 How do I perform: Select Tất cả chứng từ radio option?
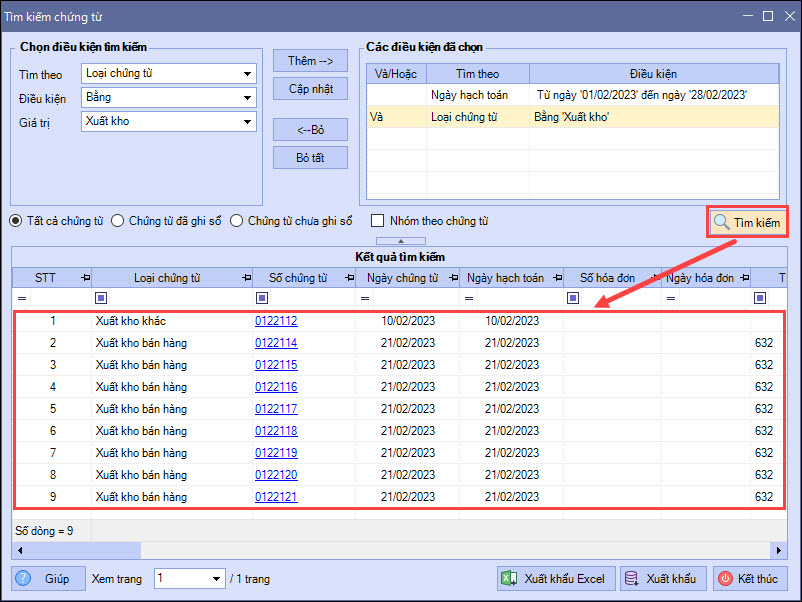coord(18,221)
